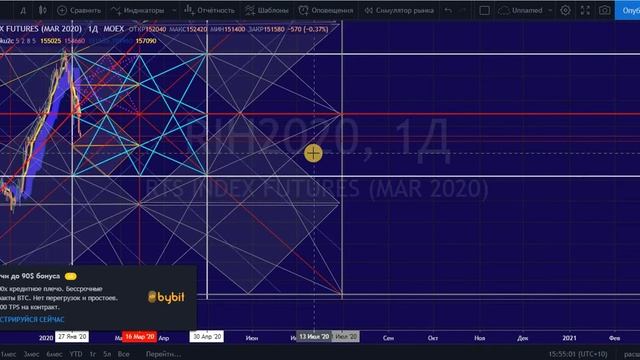Viewport: 640px width, 360px height.
Task: Click the yellow crosshair plus marker
Action: [313, 153]
